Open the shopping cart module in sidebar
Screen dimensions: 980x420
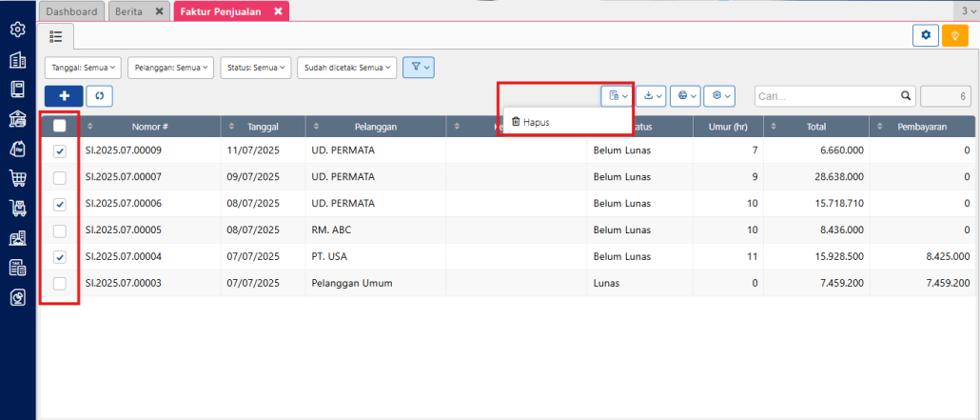17,178
